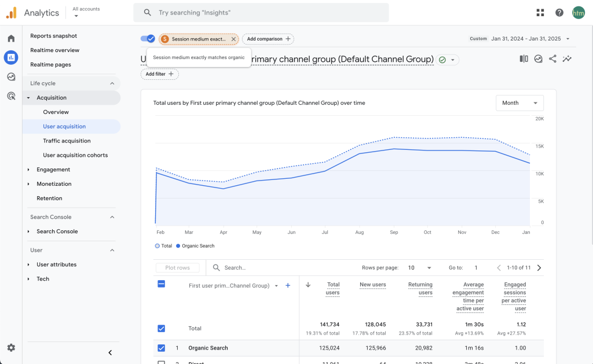The width and height of the screenshot is (593, 364).
Task: Open the Rows per page dropdown
Action: pos(420,268)
